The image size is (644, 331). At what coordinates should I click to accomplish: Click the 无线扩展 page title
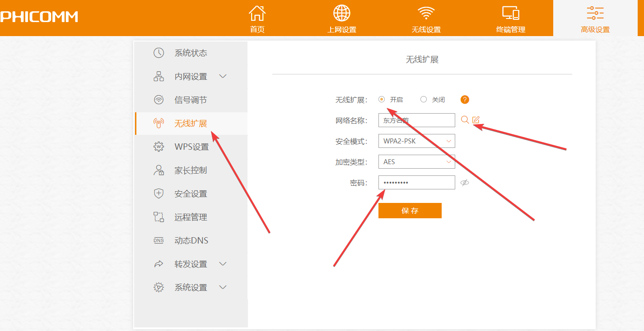point(422,60)
